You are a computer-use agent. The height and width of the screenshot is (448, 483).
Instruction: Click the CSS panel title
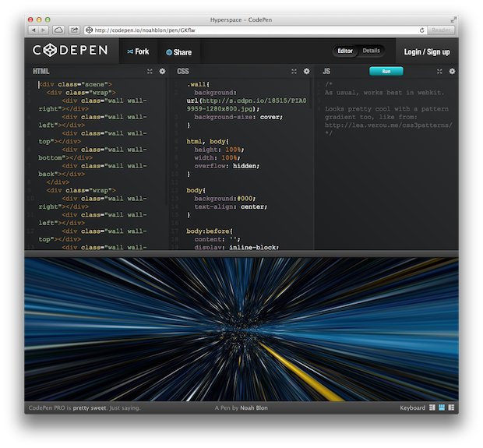pos(183,71)
